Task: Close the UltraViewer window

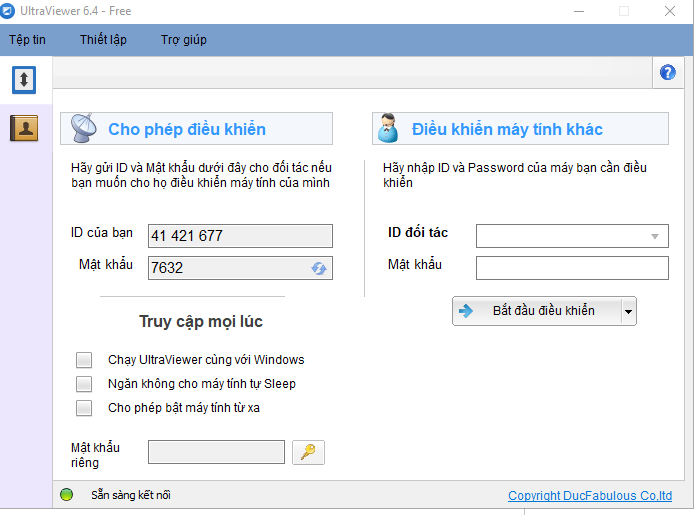Action: (670, 11)
